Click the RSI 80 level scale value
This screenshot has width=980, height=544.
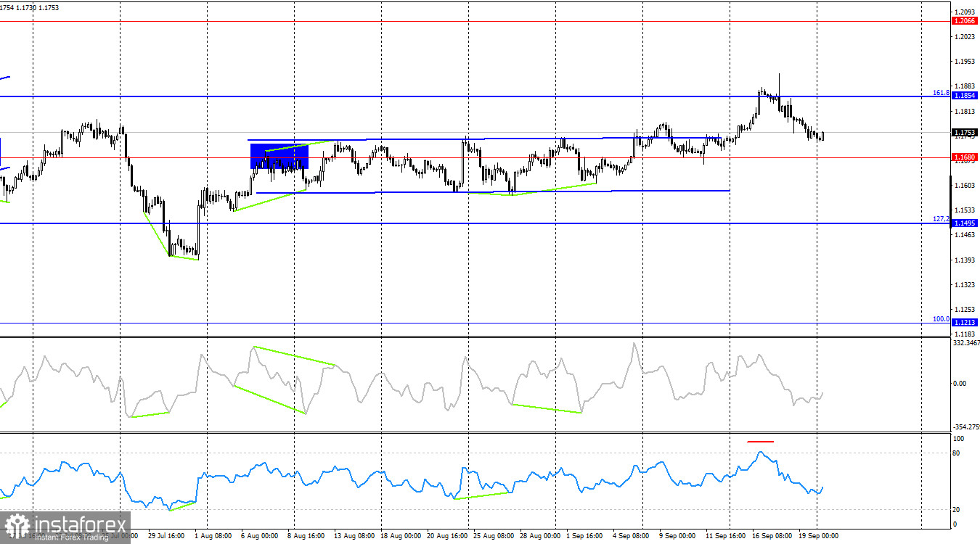pos(957,453)
